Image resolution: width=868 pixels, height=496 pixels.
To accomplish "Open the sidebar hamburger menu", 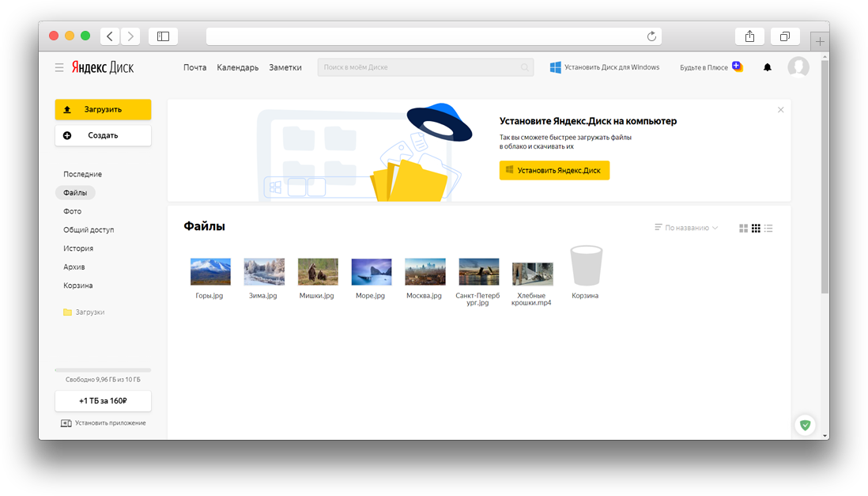I will 59,67.
